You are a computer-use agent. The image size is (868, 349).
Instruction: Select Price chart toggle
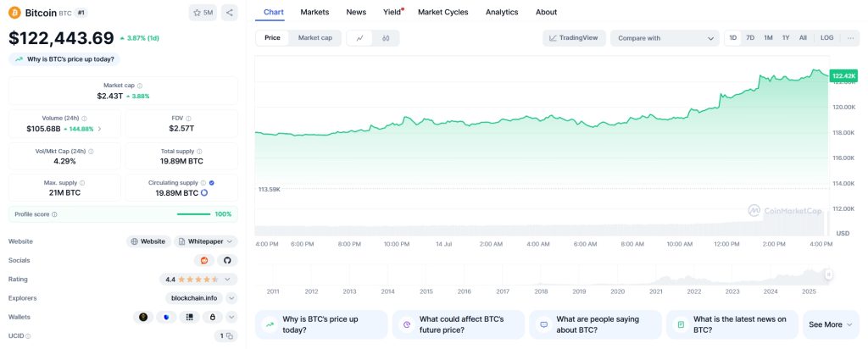click(272, 37)
